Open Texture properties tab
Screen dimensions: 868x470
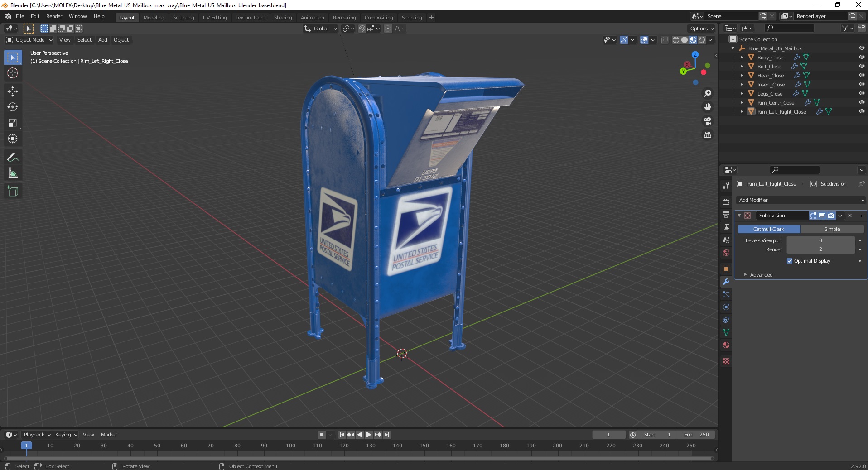click(x=726, y=361)
